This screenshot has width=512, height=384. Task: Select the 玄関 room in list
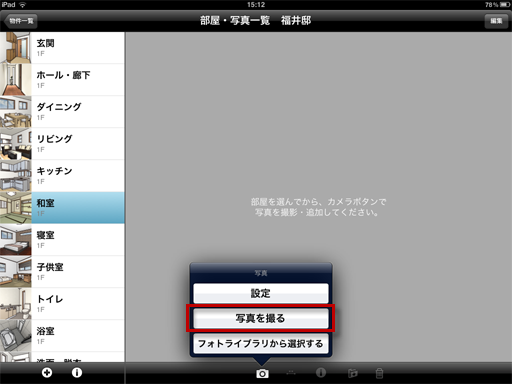[x=62, y=48]
